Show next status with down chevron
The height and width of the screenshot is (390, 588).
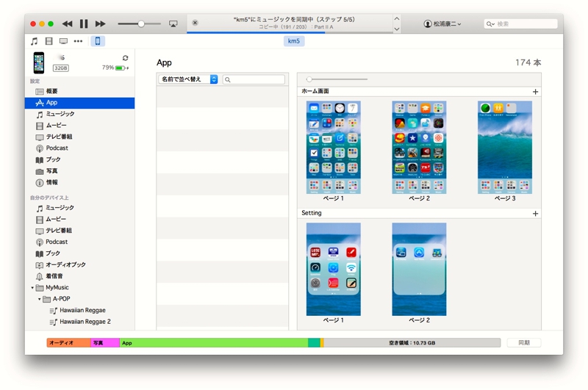(x=397, y=29)
